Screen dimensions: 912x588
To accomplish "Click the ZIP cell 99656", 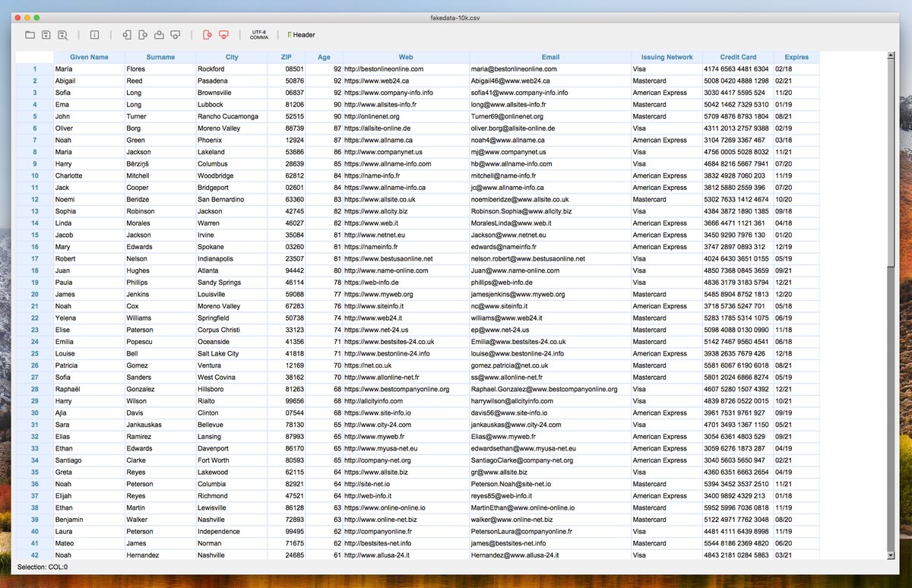I will coord(287,401).
